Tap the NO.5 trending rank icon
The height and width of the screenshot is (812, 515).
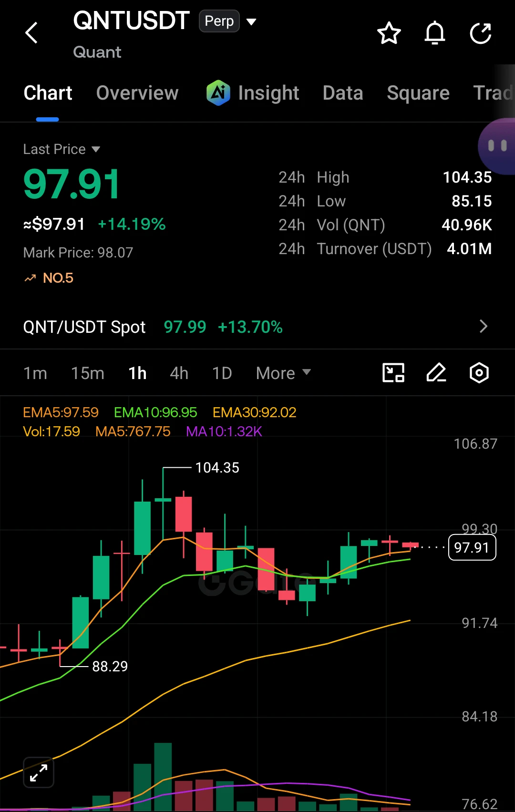tap(31, 278)
